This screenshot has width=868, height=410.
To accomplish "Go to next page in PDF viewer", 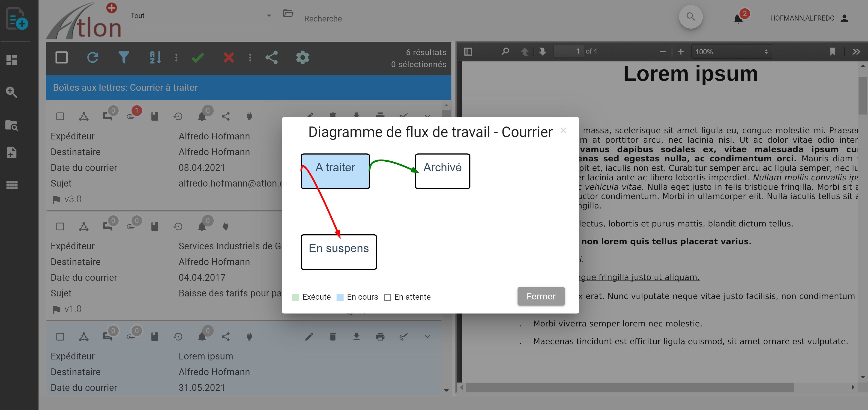I will [542, 51].
